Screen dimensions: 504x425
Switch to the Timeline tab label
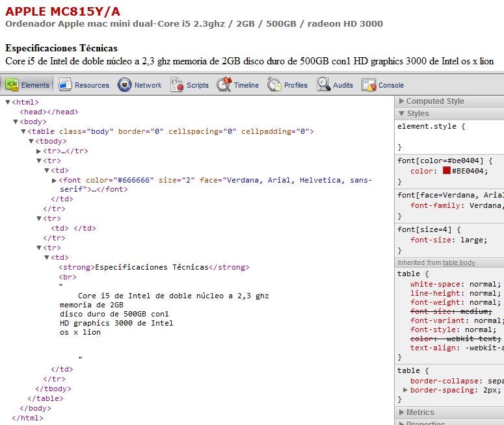pos(246,85)
